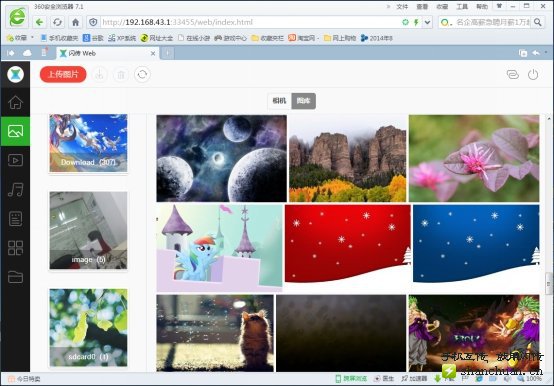Select the cat looking up thumbnail
554x386 pixels.
215,333
